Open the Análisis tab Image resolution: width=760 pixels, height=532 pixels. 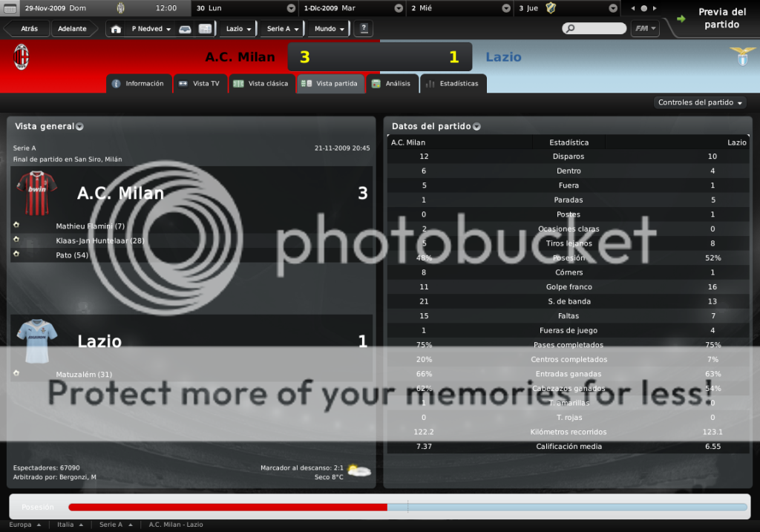pyautogui.click(x=392, y=83)
